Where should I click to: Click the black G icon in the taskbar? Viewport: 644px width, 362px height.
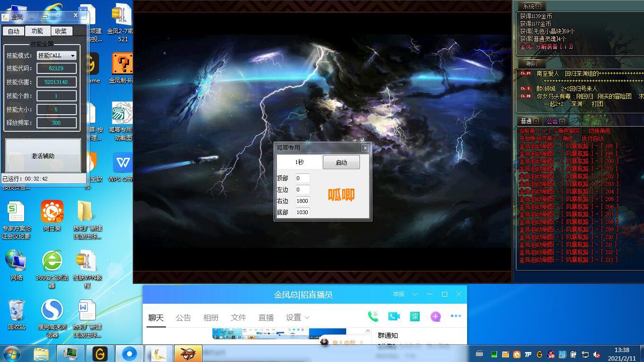tap(100, 353)
